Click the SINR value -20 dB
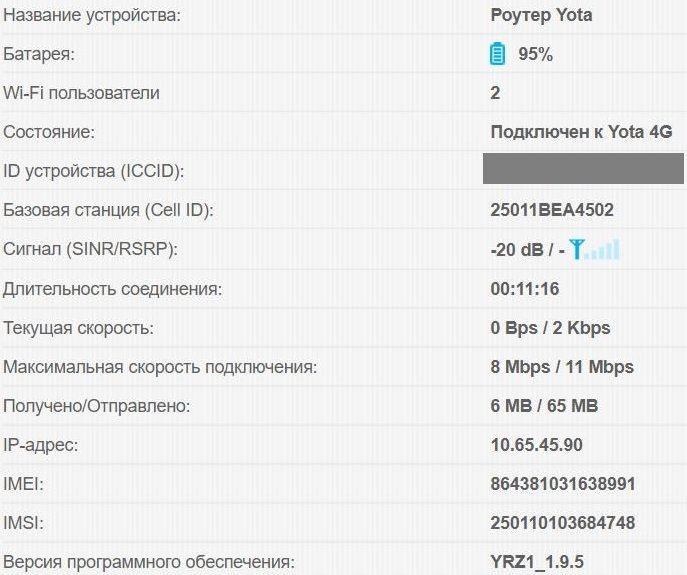This screenshot has height=575, width=687. tap(517, 249)
